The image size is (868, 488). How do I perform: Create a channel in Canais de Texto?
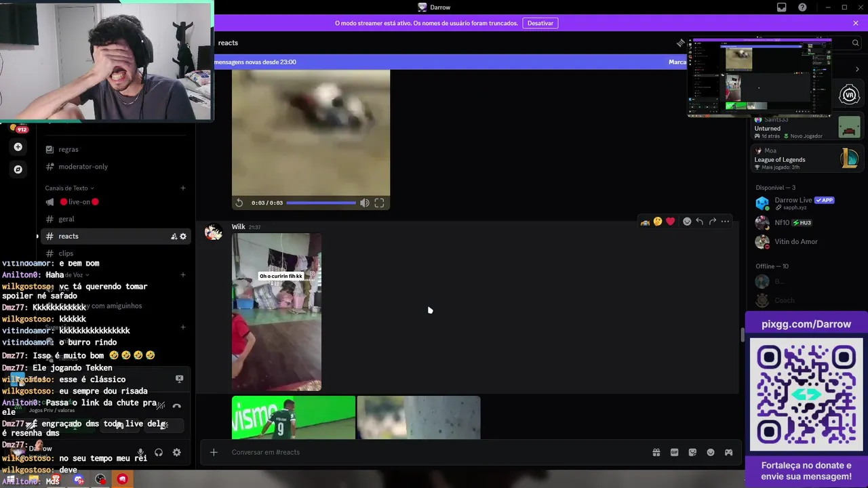182,188
